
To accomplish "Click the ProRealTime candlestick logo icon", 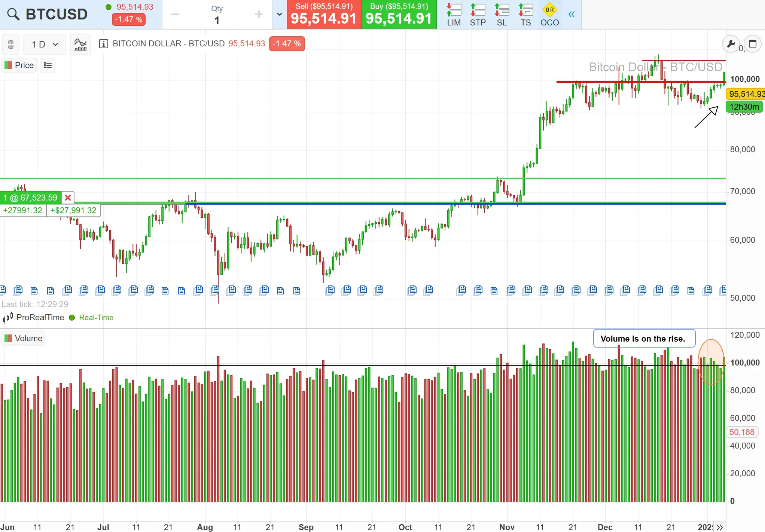I will point(8,318).
